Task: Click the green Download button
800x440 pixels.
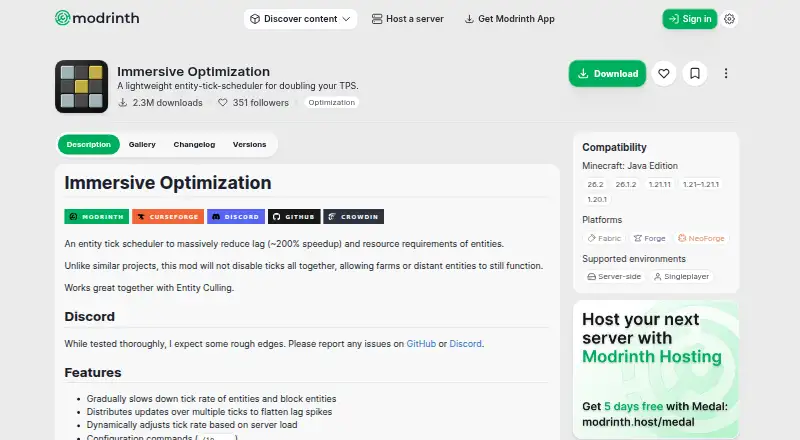Action: pyautogui.click(x=607, y=74)
